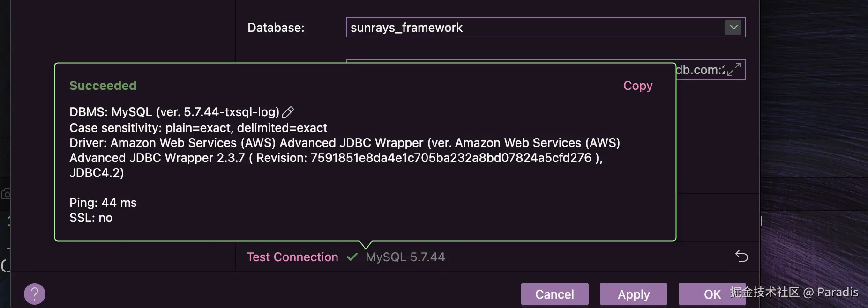Click the Succeeded heading in popup
This screenshot has width=868, height=308.
(x=103, y=86)
